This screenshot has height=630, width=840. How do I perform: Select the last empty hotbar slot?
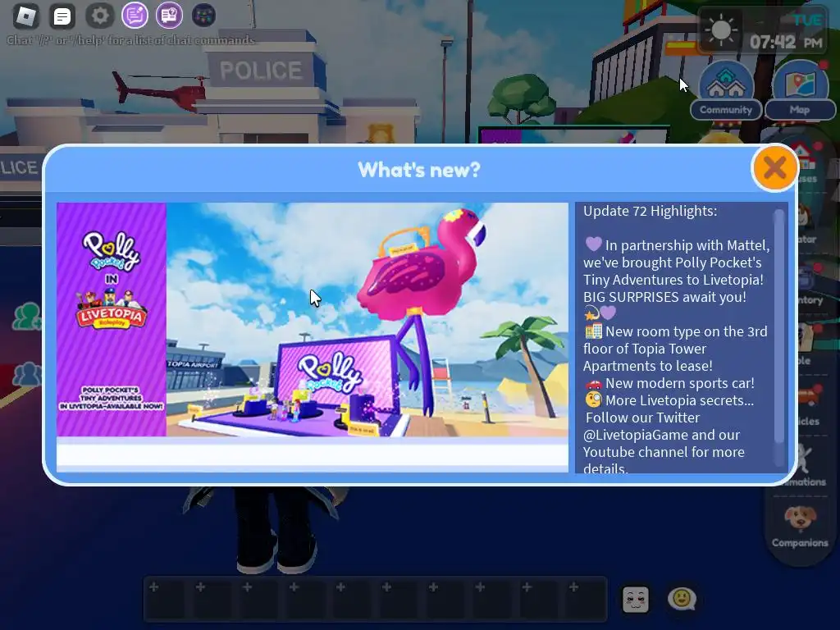(x=586, y=598)
